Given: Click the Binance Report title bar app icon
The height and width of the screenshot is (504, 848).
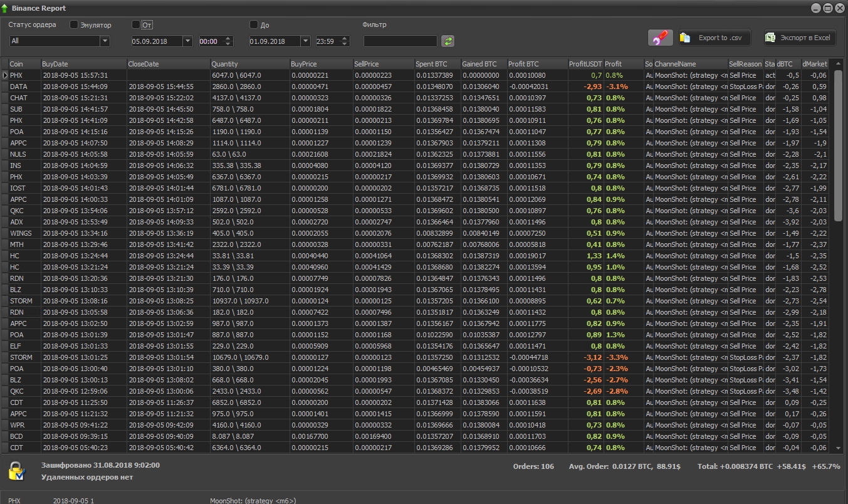Looking at the screenshot, I should click(6, 8).
